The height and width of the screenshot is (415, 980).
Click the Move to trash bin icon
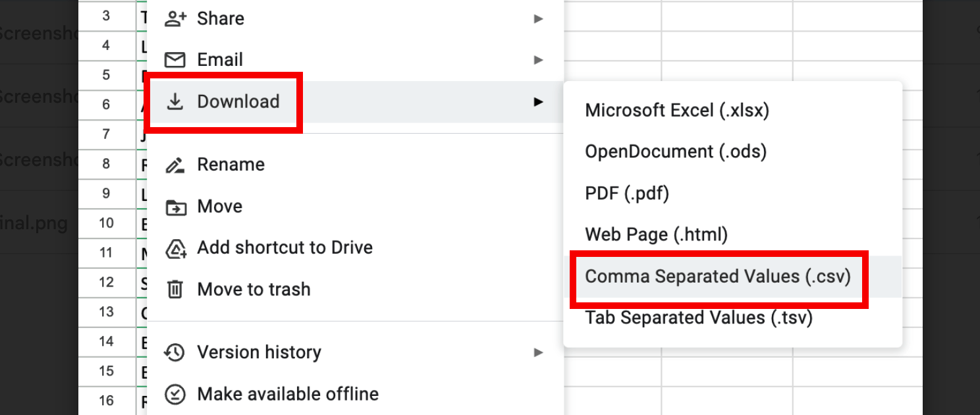175,289
